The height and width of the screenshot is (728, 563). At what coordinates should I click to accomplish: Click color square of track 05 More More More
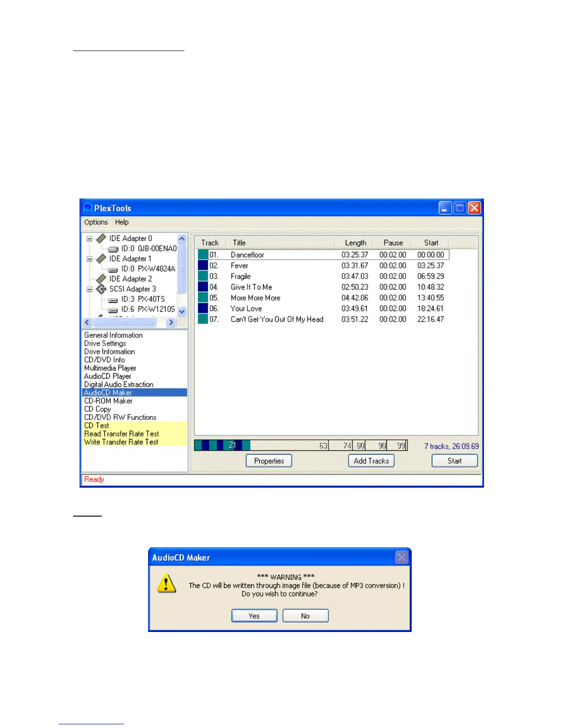coord(203,298)
